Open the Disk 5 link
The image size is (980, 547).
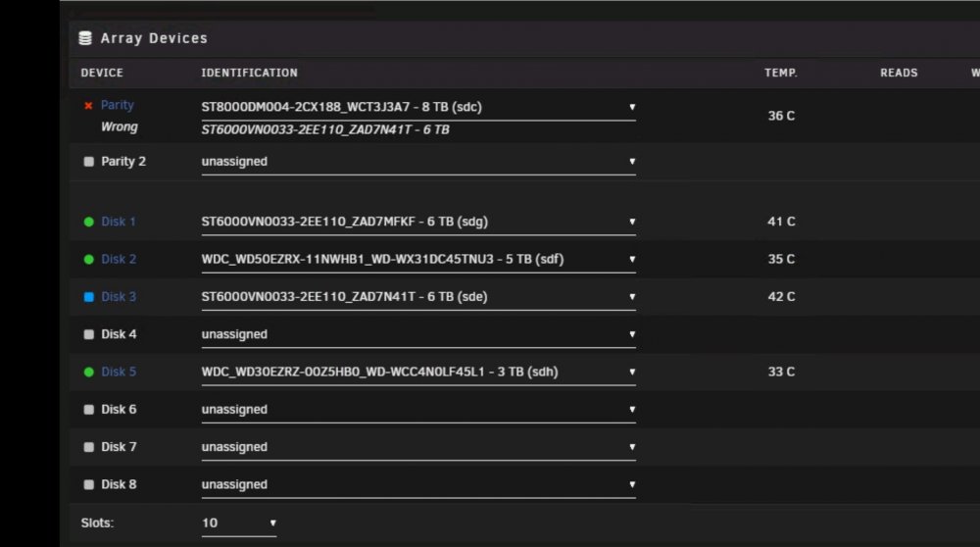(119, 372)
